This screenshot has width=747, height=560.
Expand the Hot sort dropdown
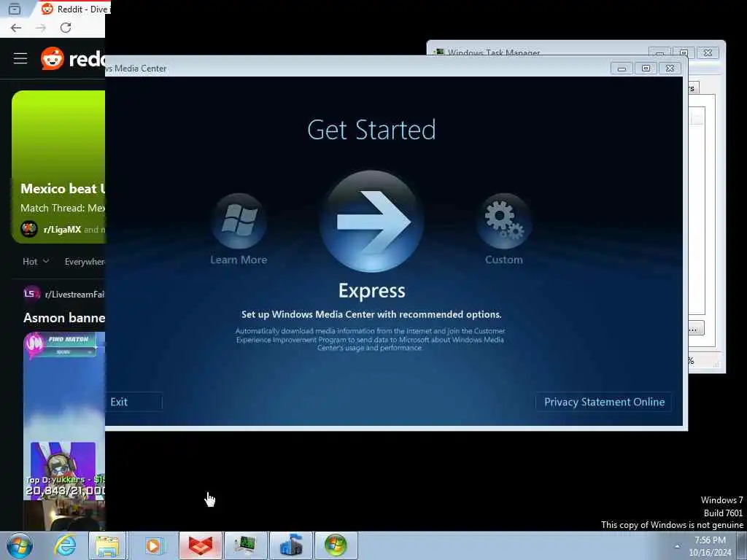click(x=36, y=262)
